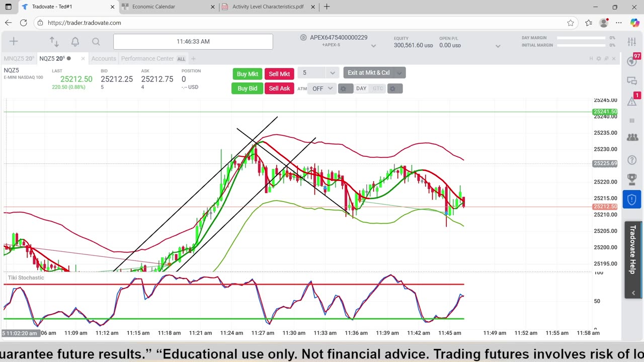Collapse the Tradovate Help side panel arrow
This screenshot has height=362, width=644.
633,293
